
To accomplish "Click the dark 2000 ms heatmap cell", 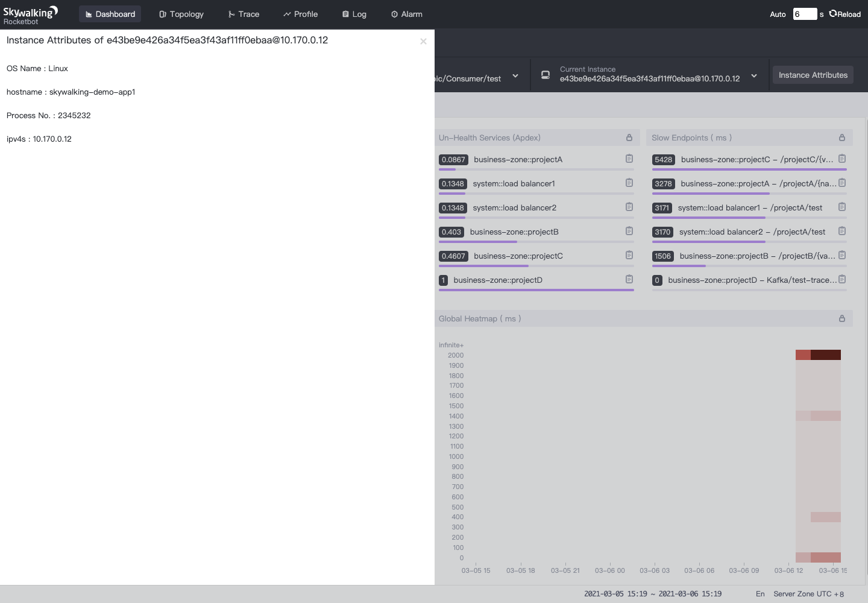I will coord(826,355).
